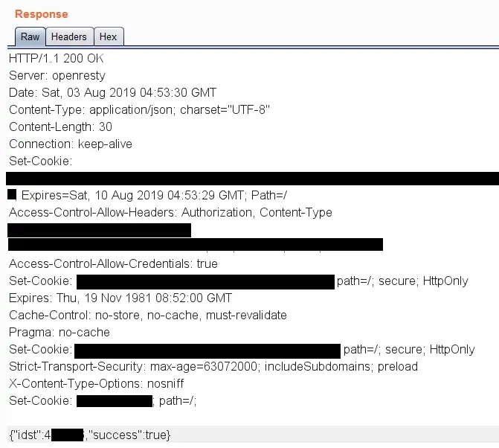Click the Server: openresty header line
The height and width of the screenshot is (448, 499).
point(57,76)
